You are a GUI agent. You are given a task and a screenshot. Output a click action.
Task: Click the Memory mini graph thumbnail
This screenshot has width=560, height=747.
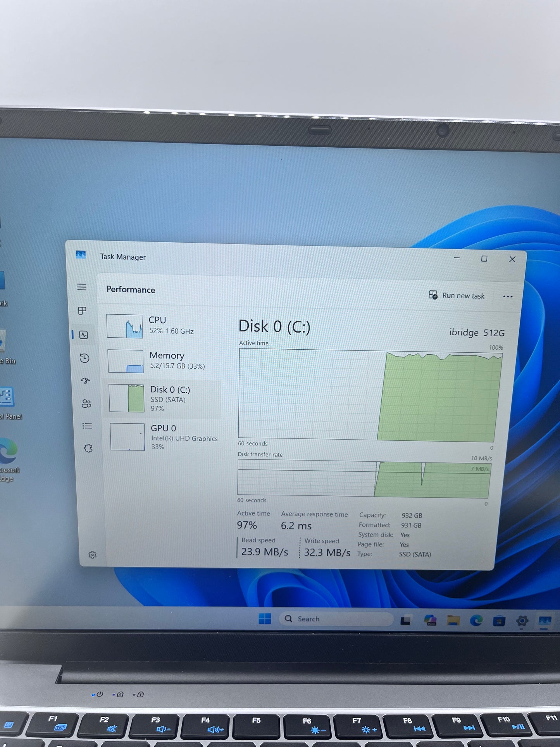coord(126,361)
